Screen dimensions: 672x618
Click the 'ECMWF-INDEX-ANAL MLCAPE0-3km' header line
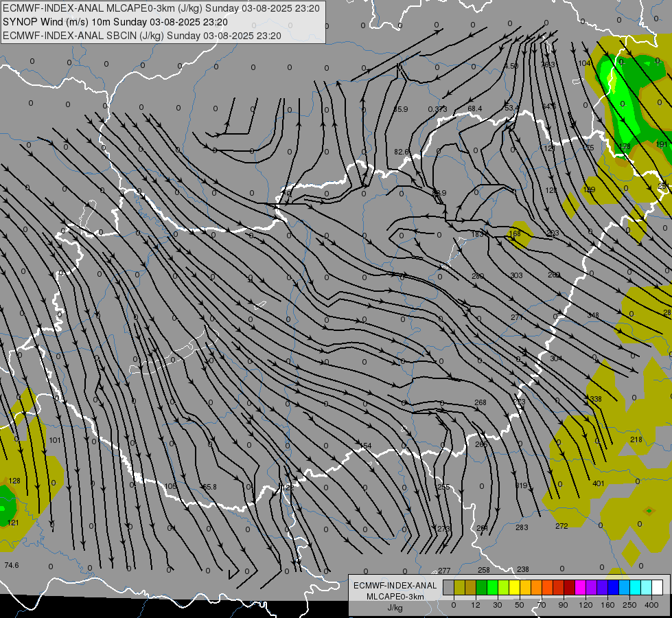(x=161, y=8)
